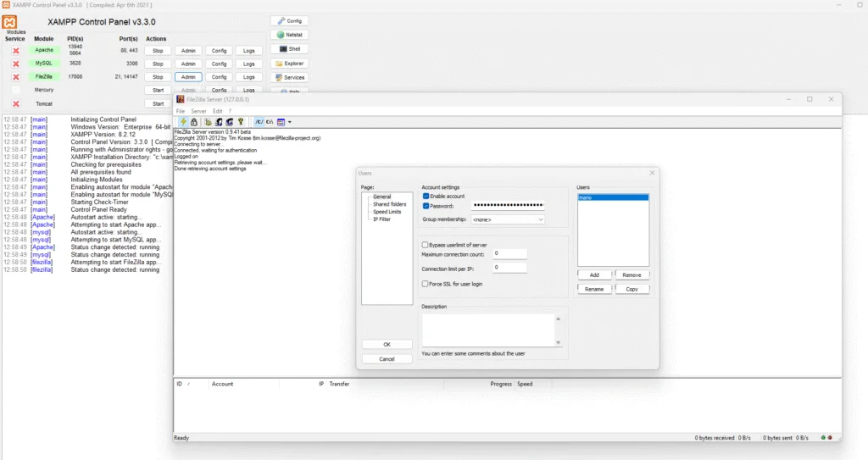The image size is (868, 460).
Task: Uncheck the Enable account checkbox
Action: (426, 196)
